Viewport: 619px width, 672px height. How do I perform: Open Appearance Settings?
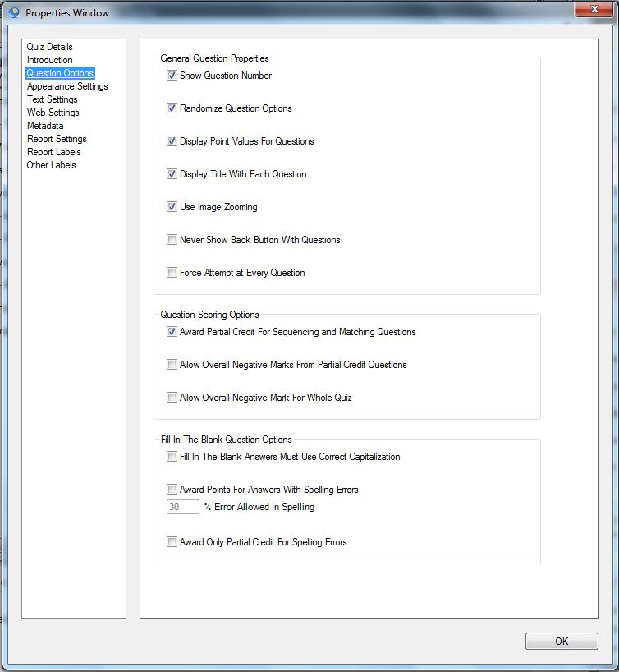[x=67, y=86]
